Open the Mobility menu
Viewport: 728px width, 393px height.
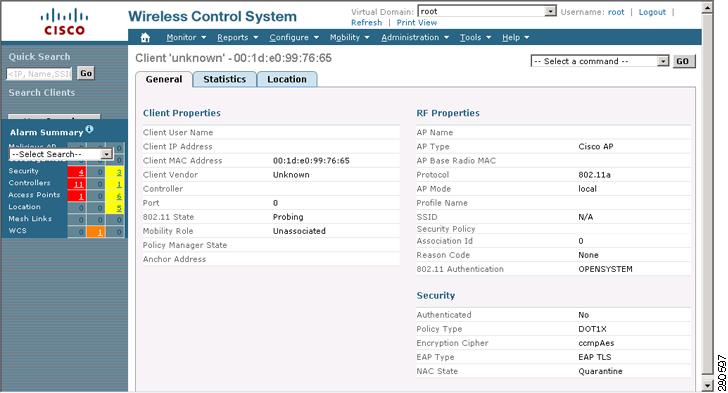coord(350,38)
